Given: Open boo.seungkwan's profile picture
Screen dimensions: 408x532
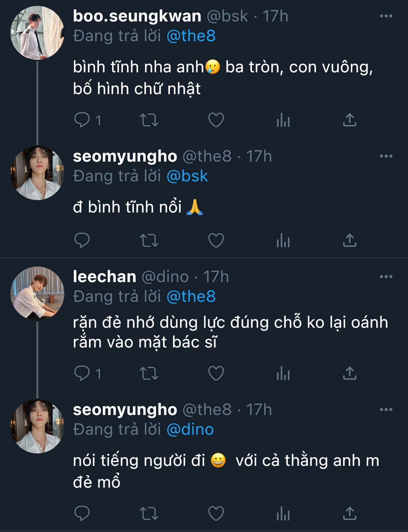Looking at the screenshot, I should pos(37,33).
